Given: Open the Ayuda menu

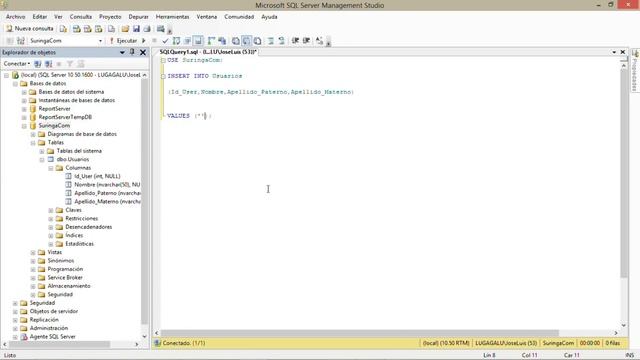Looking at the screenshot, I should (x=269, y=17).
